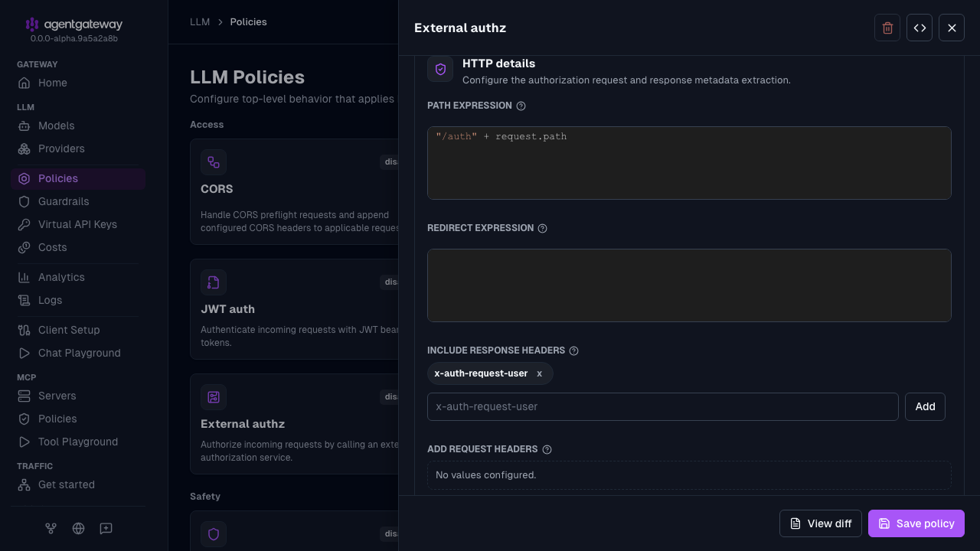
Task: Open the JWT auth policy card
Action: point(294,309)
